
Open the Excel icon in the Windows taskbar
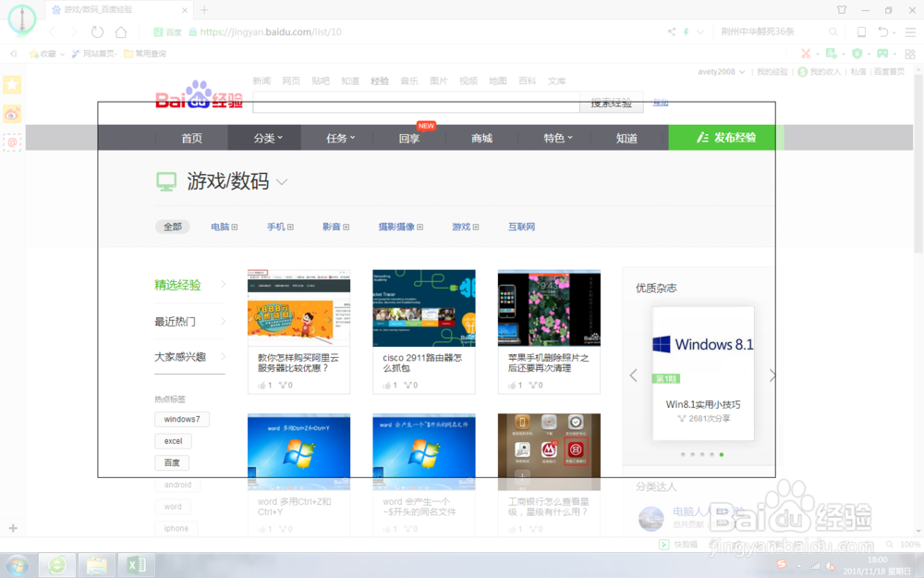pyautogui.click(x=137, y=566)
